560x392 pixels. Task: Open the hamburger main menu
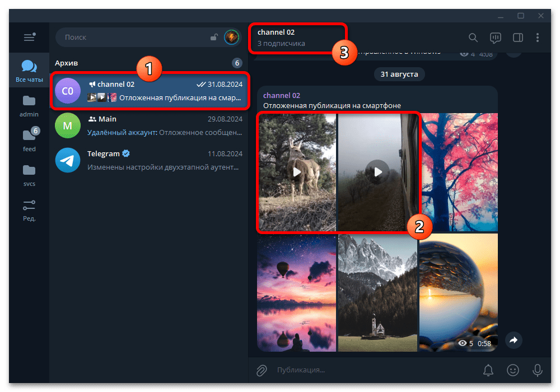[x=29, y=37]
